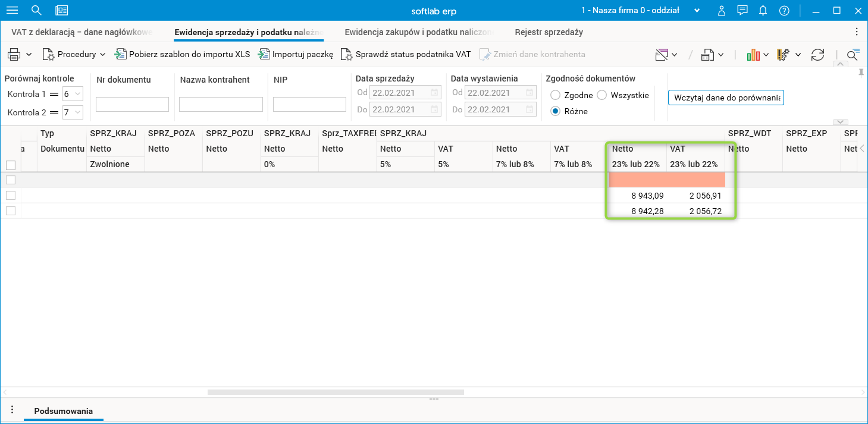Open the three-dot tabs overflow menu
The width and height of the screenshot is (868, 424).
[x=857, y=32]
